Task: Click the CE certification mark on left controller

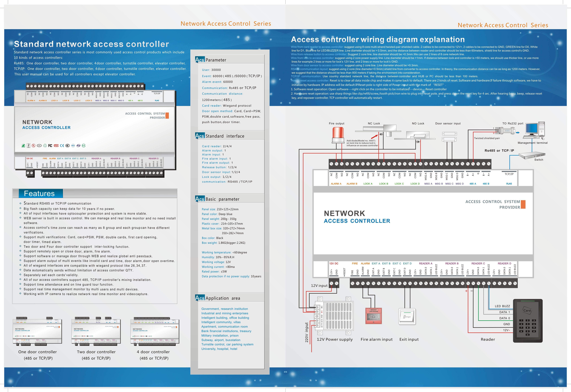Action: tap(62, 146)
